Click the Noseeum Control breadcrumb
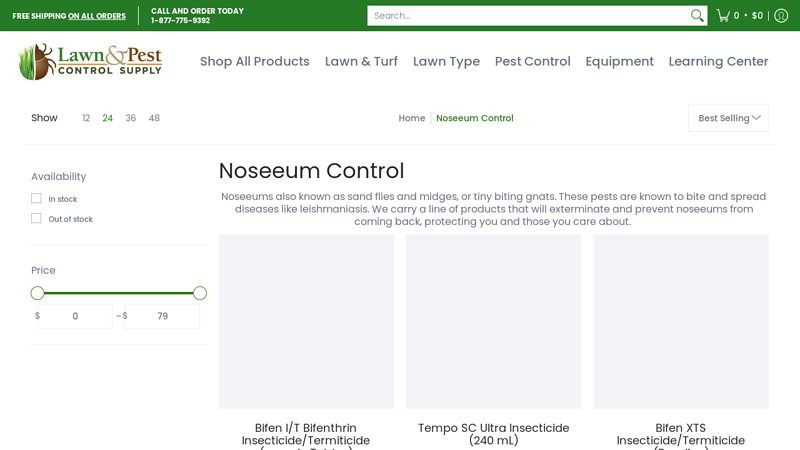This screenshot has height=450, width=800. point(474,118)
